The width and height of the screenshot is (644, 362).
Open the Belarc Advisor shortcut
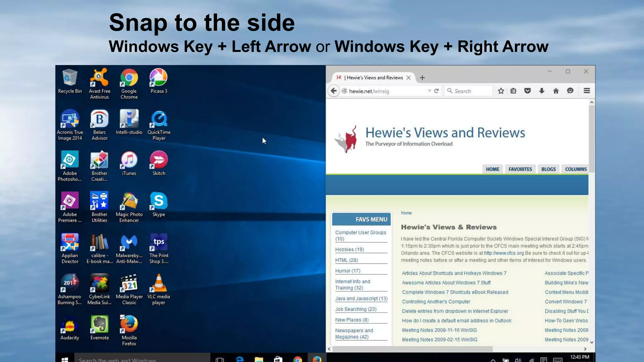99,125
